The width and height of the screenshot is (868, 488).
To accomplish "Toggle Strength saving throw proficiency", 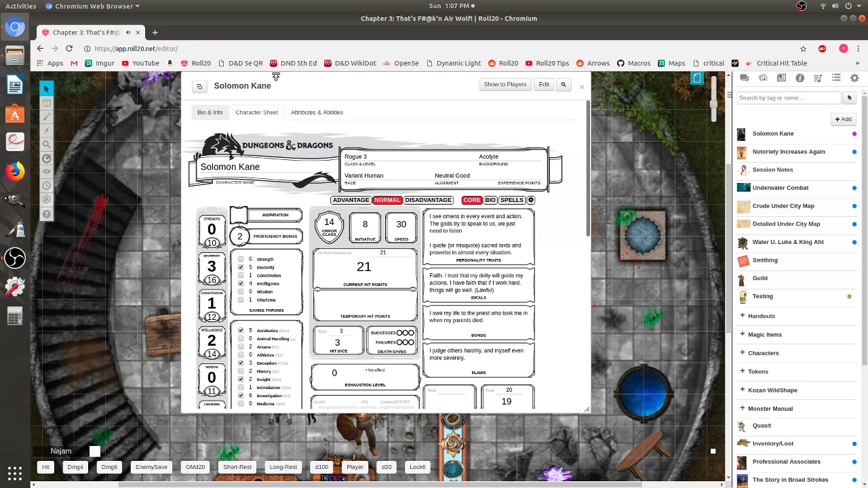I will (x=241, y=260).
